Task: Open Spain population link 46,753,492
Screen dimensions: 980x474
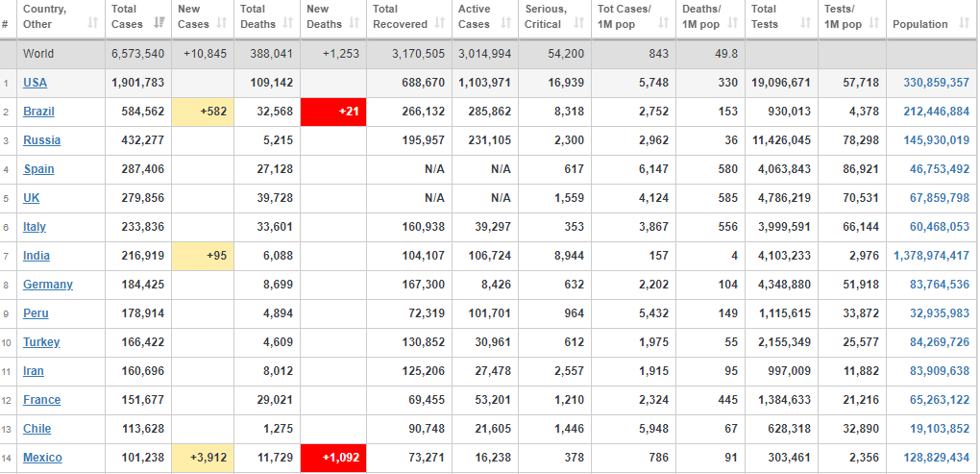Action: 940,169
